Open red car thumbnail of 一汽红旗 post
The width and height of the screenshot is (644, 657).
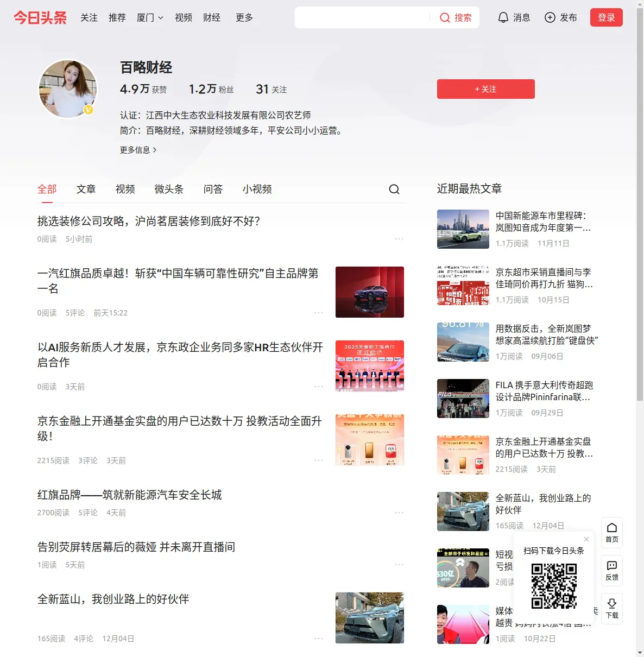(x=370, y=292)
